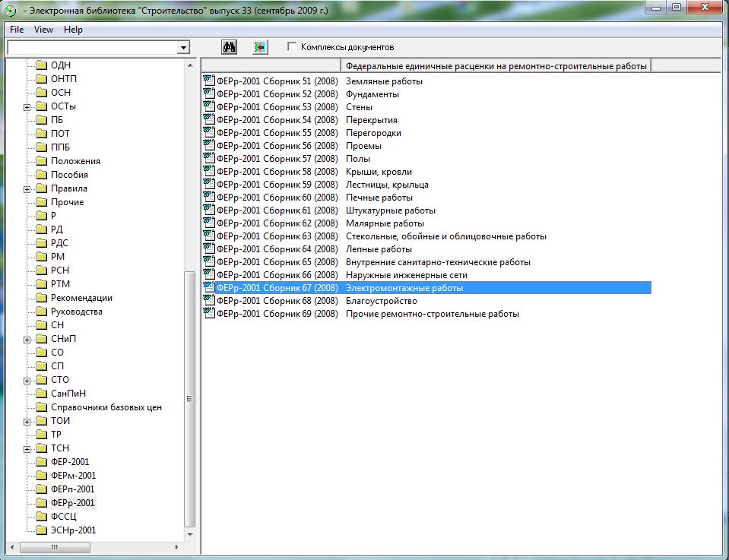Expand the СТО tree node
Screen dimensions: 729x560
pyautogui.click(x=27, y=381)
